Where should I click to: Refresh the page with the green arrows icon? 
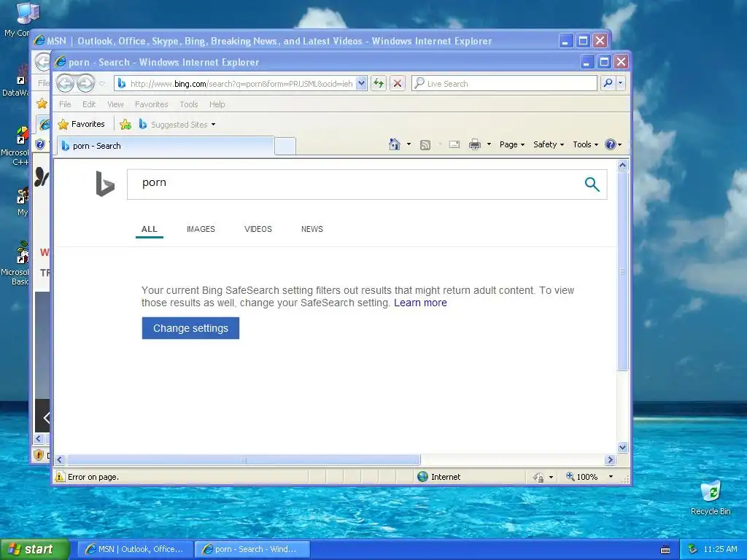[379, 83]
